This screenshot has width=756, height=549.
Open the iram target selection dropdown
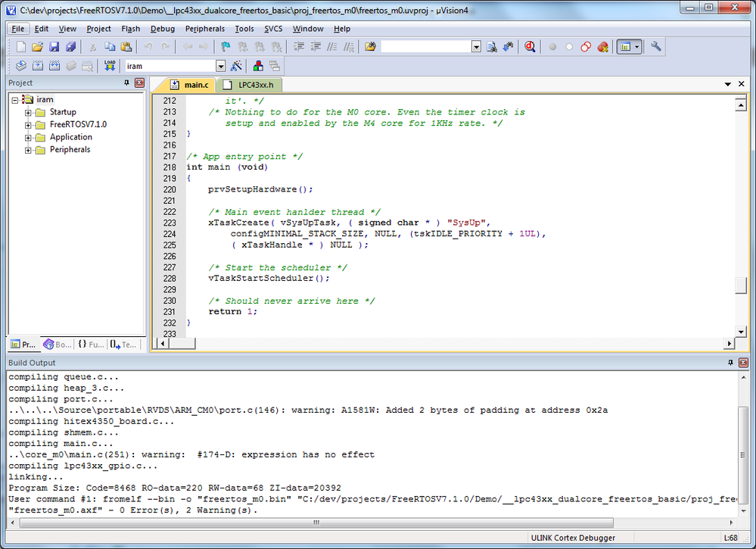coord(221,66)
